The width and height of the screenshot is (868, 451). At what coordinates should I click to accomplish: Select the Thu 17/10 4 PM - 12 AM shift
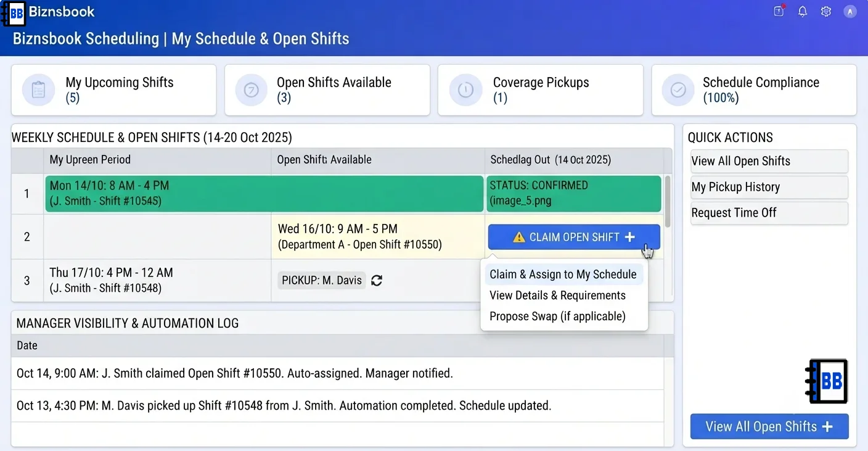click(157, 280)
